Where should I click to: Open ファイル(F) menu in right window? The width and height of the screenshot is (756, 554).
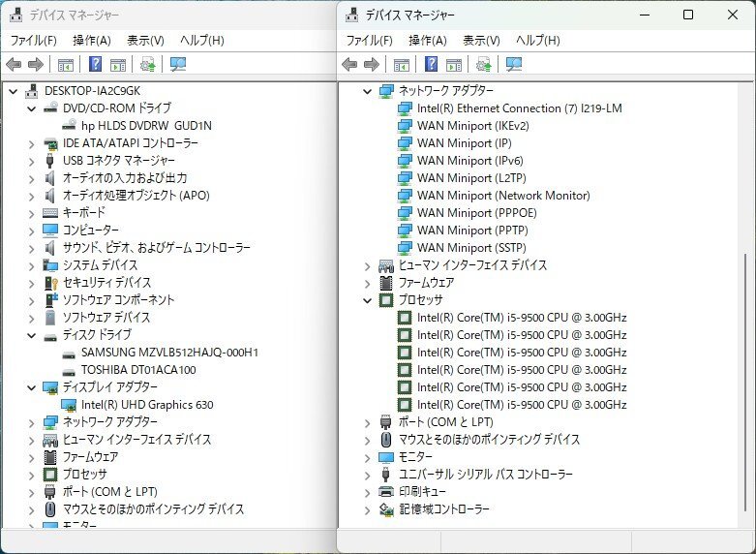[x=370, y=41]
